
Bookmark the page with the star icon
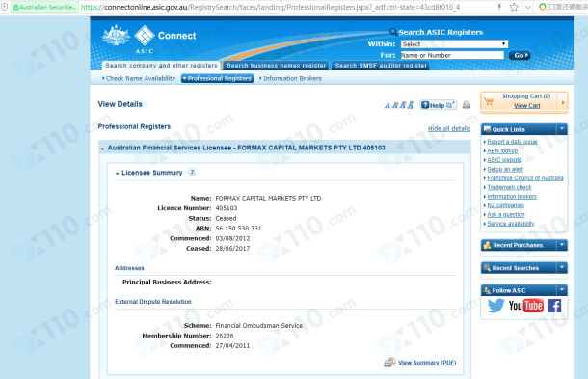[514, 7]
